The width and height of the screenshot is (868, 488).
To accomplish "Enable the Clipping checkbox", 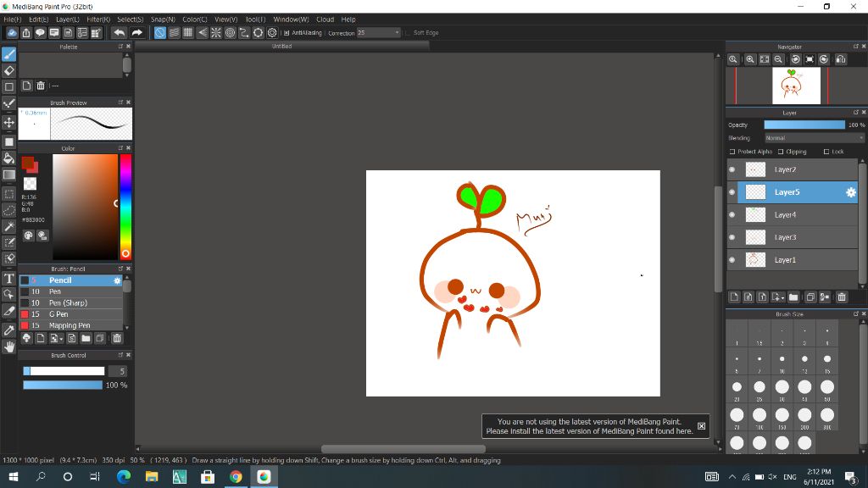I will [781, 152].
